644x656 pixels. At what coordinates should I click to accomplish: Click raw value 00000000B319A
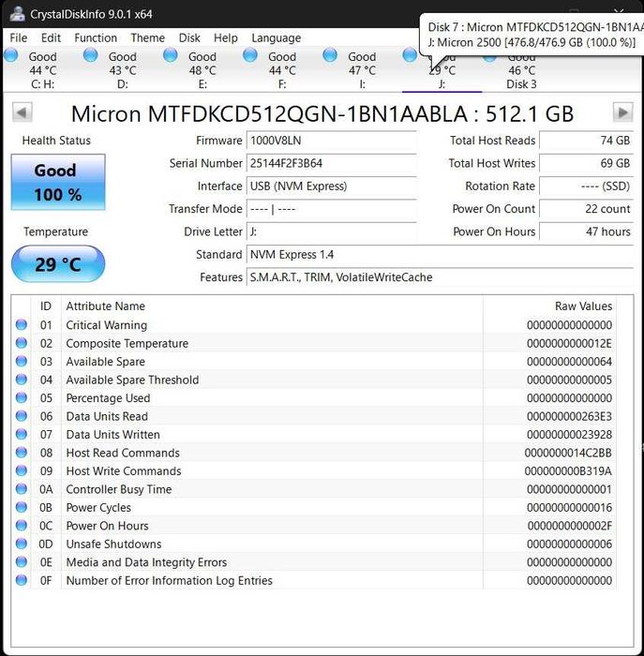[x=568, y=471]
